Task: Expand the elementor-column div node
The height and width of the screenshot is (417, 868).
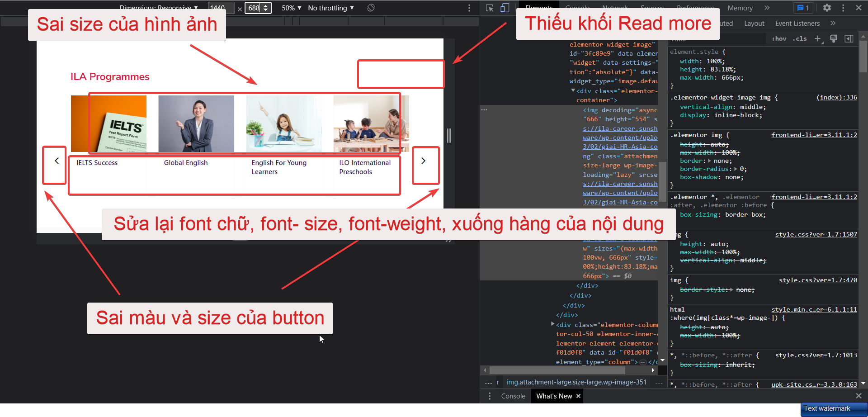Action: (553, 324)
